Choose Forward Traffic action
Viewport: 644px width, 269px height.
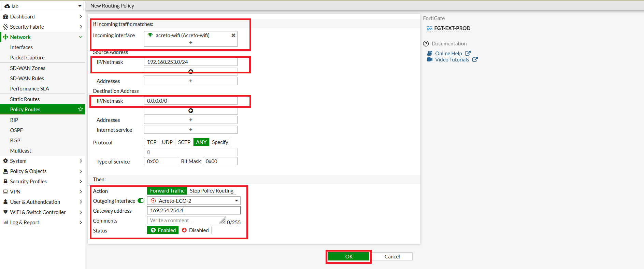(167, 191)
